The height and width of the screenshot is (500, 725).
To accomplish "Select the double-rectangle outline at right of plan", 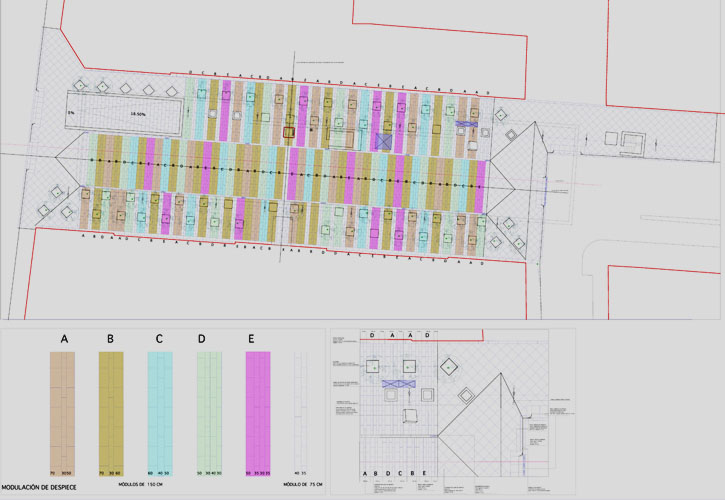I will tap(633, 143).
